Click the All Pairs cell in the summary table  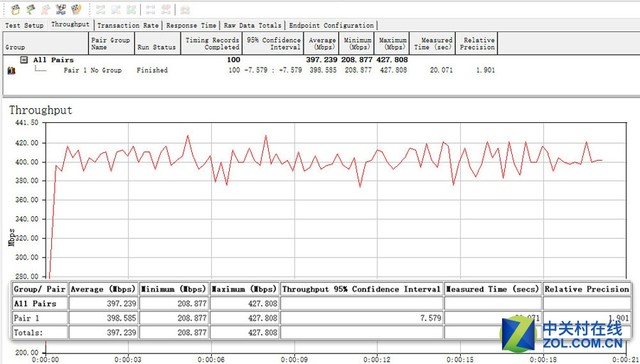click(x=40, y=304)
